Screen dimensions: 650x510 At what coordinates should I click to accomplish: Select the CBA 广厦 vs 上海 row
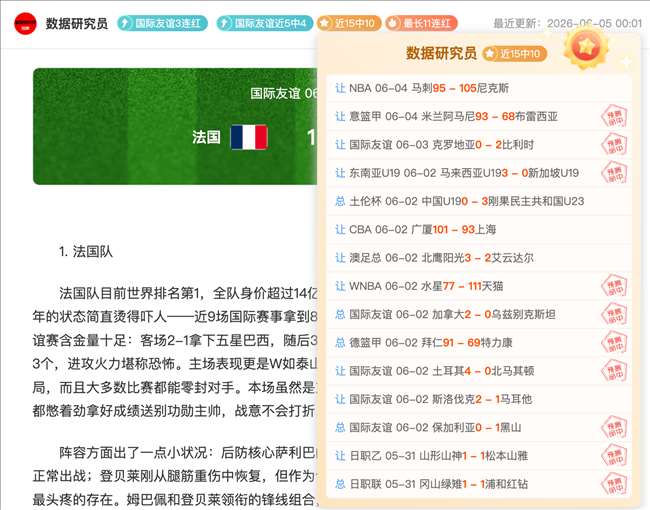click(x=479, y=229)
